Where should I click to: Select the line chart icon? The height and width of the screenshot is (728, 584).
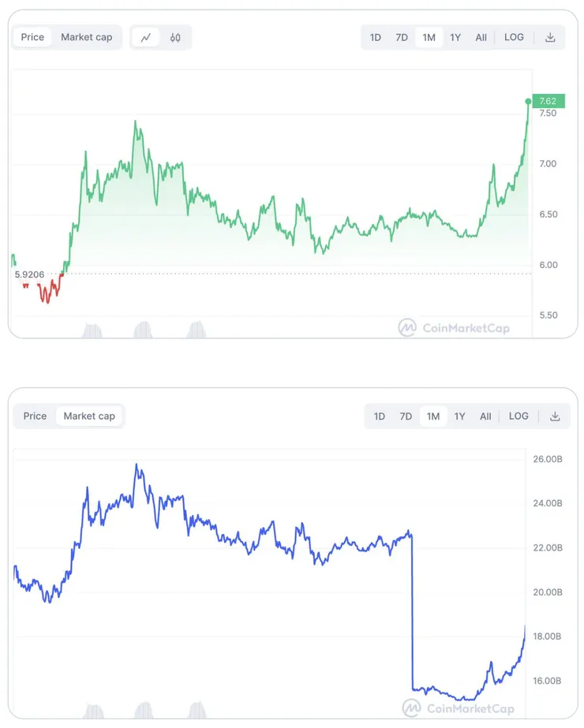(x=146, y=37)
